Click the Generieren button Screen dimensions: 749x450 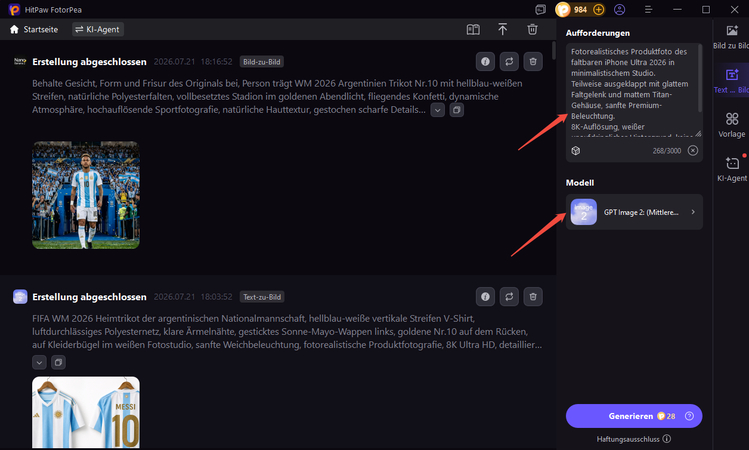634,416
